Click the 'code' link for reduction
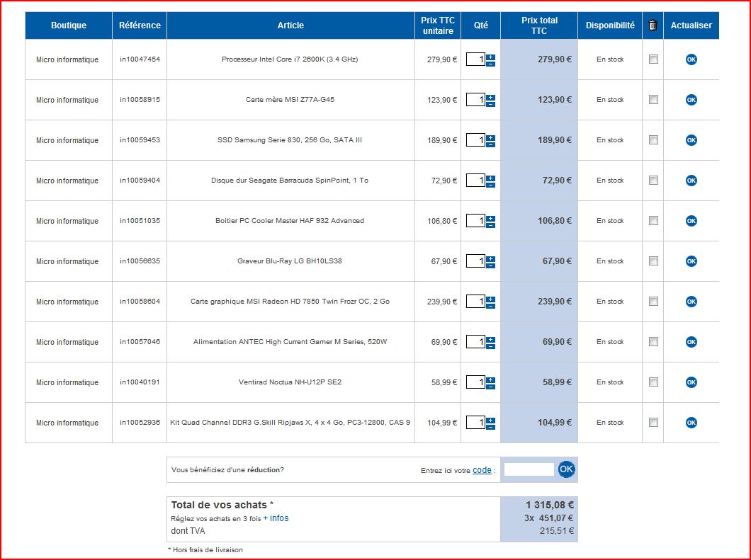Screen dimensions: 751x560 coord(482,470)
